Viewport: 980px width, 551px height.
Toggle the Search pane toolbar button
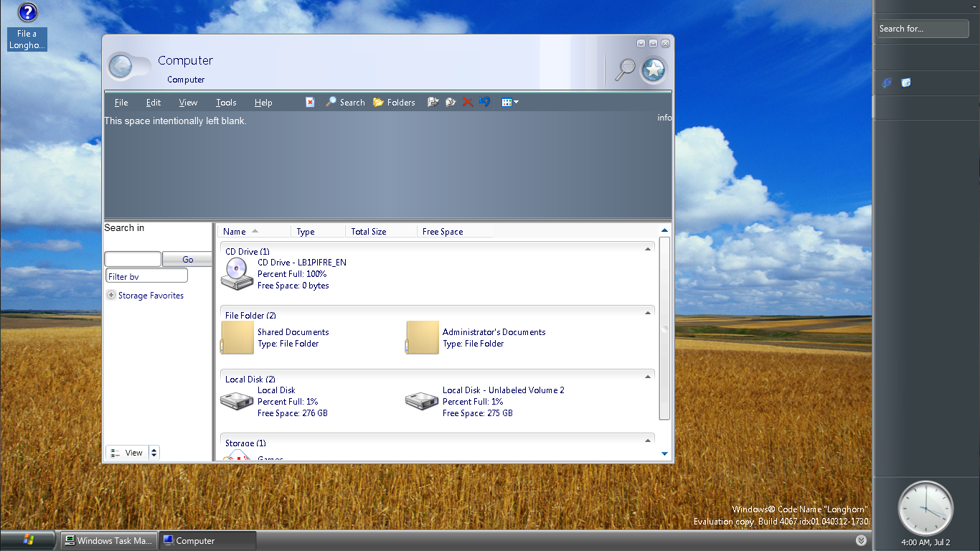coord(345,103)
